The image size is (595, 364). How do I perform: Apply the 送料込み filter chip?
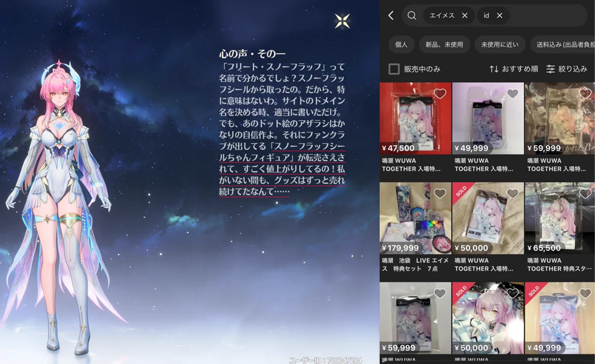coord(562,45)
